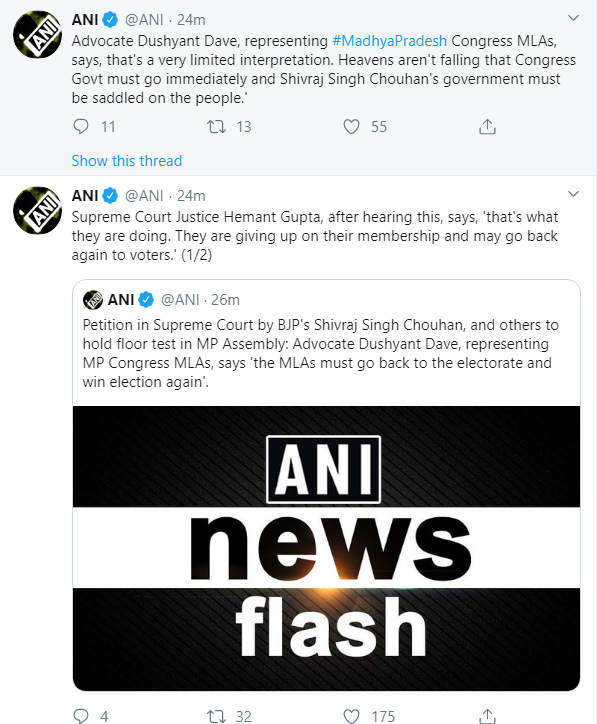Open the 26m timestamp of quoted tweet
The height and width of the screenshot is (724, 597).
[225, 300]
